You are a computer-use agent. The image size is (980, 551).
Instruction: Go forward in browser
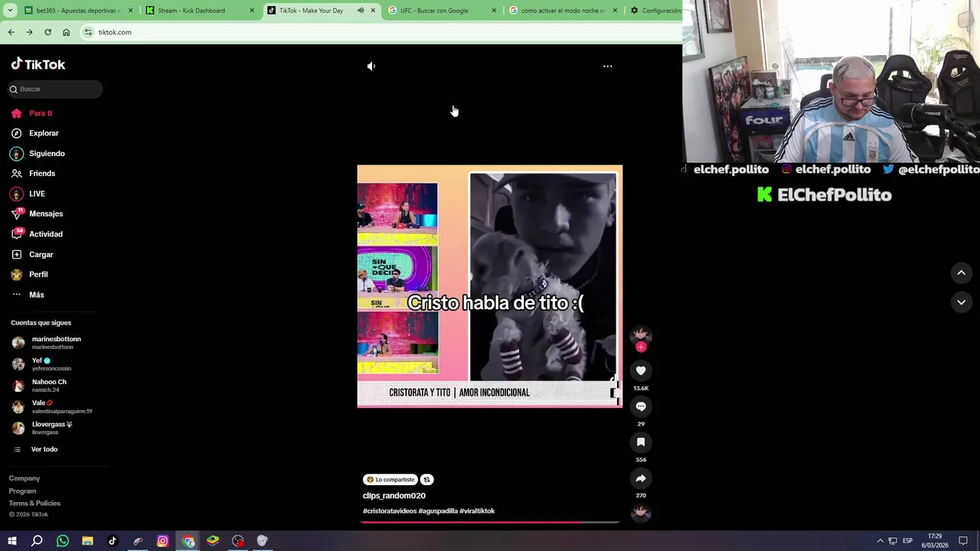point(29,32)
